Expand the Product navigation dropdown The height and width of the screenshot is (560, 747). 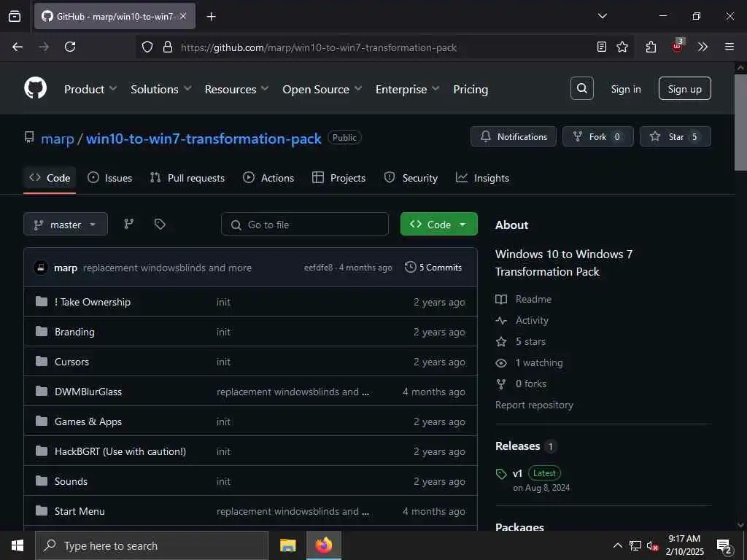90,89
